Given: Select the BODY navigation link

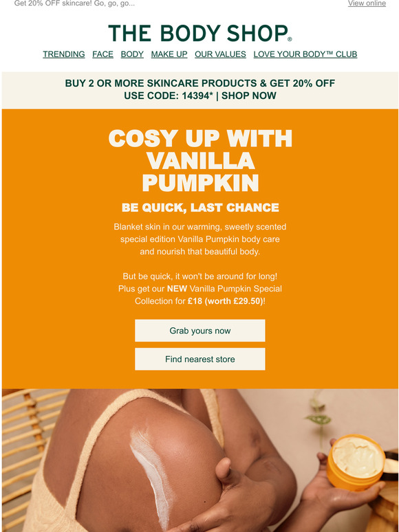Looking at the screenshot, I should (x=132, y=54).
